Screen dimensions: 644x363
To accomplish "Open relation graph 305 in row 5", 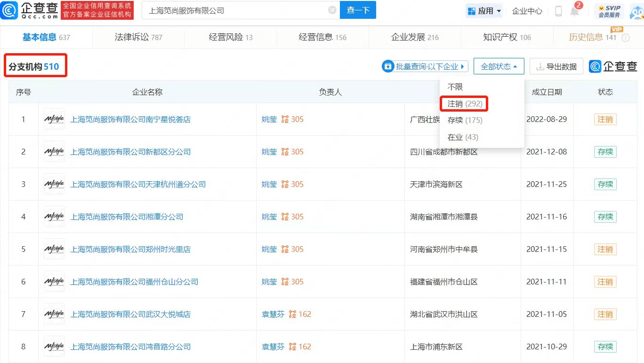I will coord(292,250).
